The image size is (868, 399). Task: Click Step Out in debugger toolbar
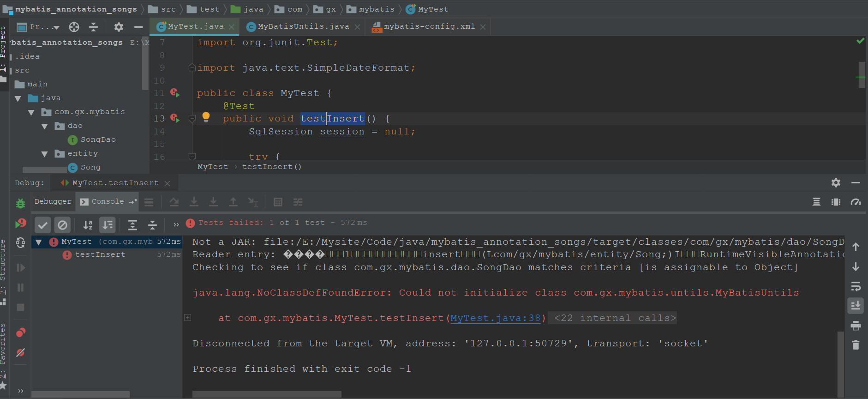233,202
